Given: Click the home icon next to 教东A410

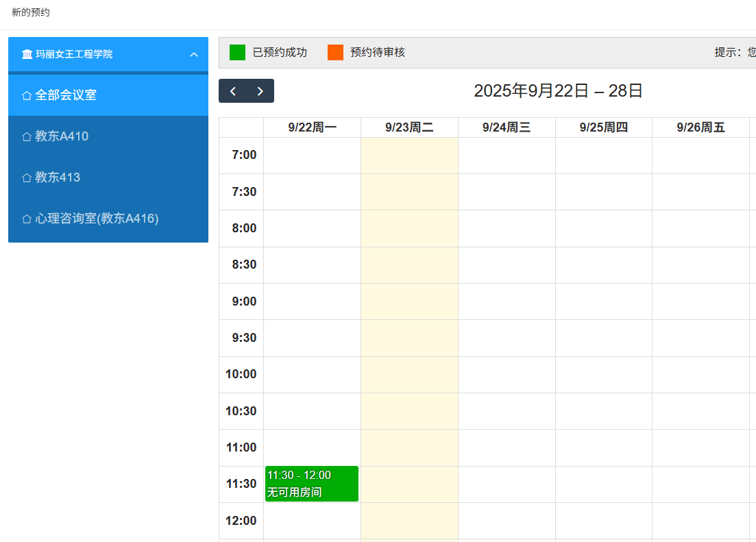Looking at the screenshot, I should click(x=27, y=136).
